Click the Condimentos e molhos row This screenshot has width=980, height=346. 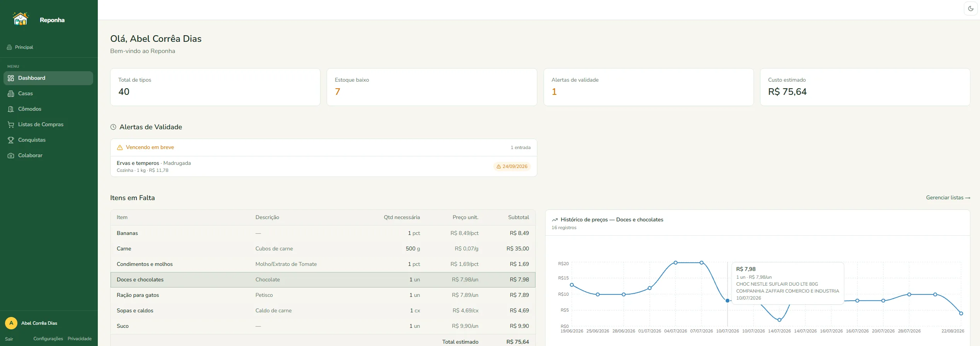(323, 264)
